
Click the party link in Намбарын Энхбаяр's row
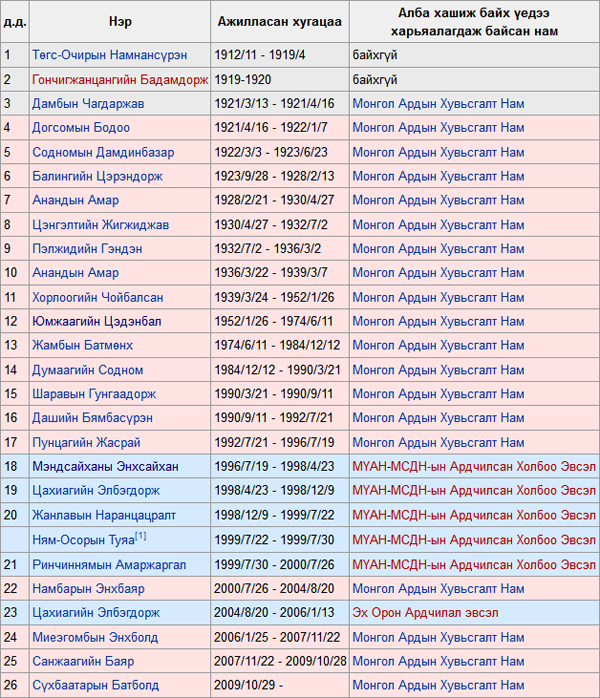(x=438, y=589)
